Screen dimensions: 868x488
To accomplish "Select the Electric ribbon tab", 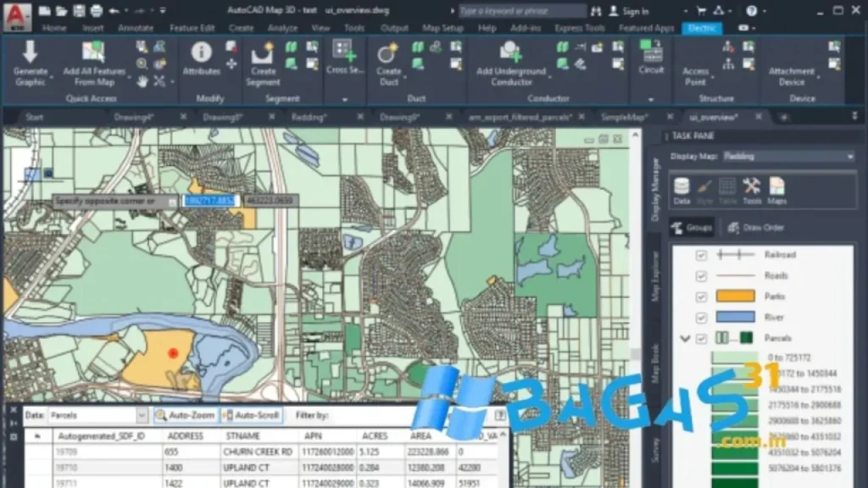I will point(702,28).
